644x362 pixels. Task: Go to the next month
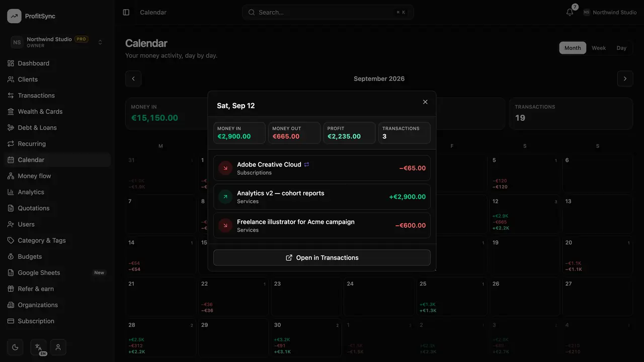[625, 78]
